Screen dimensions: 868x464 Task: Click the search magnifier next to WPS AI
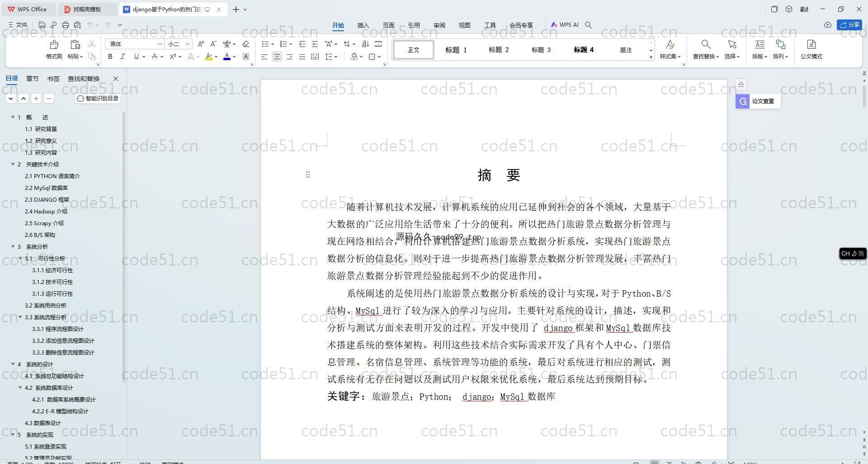(588, 25)
